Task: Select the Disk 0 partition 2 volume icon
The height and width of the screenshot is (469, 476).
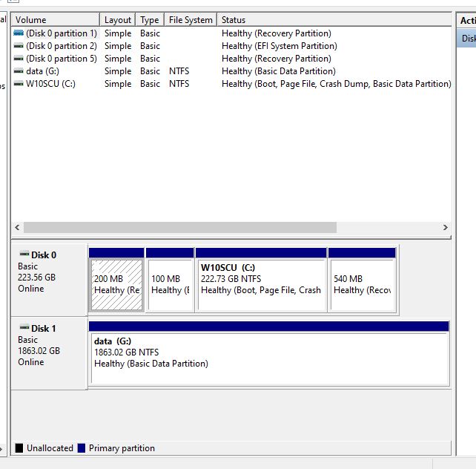Action: tap(19, 46)
